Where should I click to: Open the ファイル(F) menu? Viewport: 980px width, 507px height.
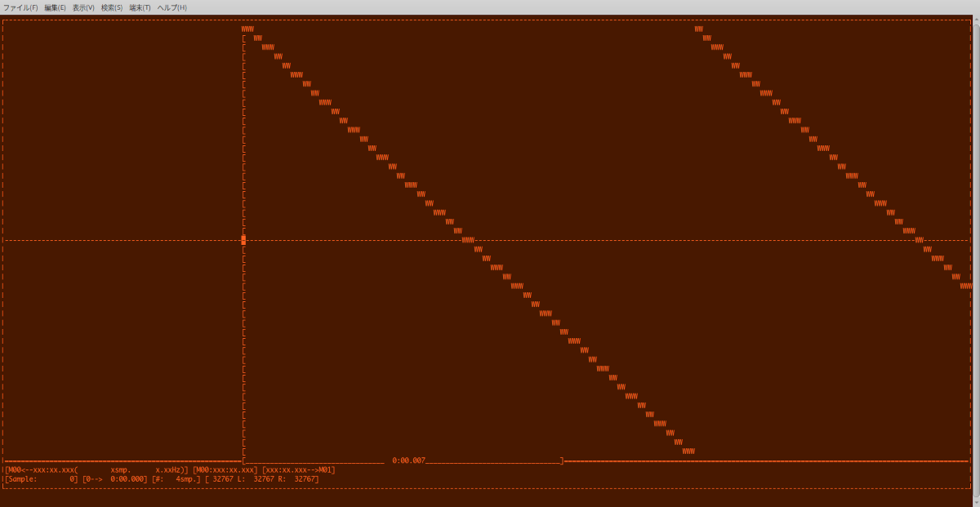coord(20,7)
